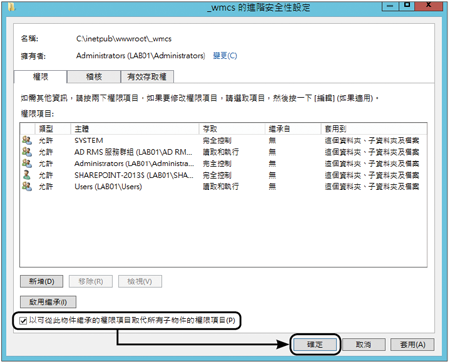Screen dimensions: 450x364
Task: Cancel with the 取消 button
Action: (x=363, y=344)
